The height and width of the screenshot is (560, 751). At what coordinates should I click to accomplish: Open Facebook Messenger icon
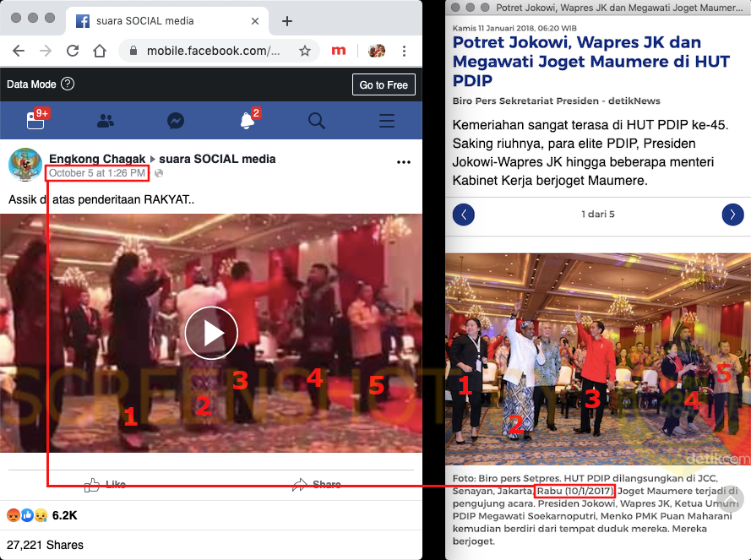click(x=176, y=121)
